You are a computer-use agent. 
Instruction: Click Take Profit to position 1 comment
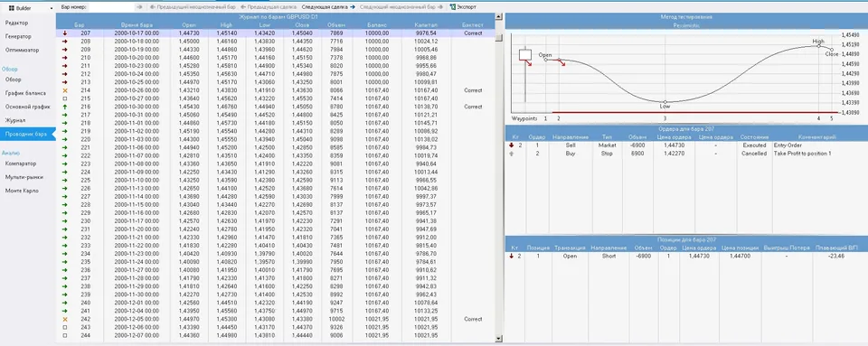tap(802, 153)
